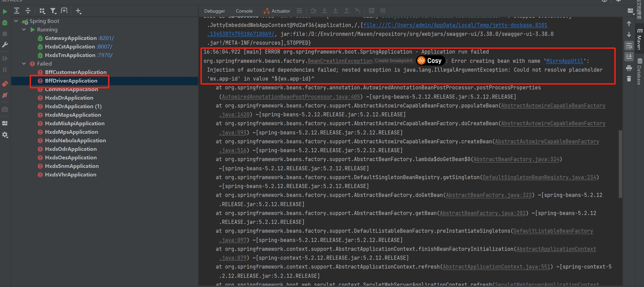The width and height of the screenshot is (644, 287).
Task: Toggle Soft-Wrap in console gutter
Action: tap(629, 46)
